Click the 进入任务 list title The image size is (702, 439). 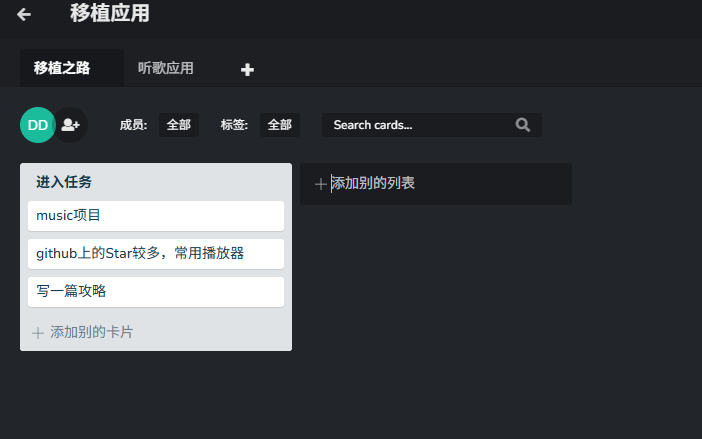[x=64, y=182]
